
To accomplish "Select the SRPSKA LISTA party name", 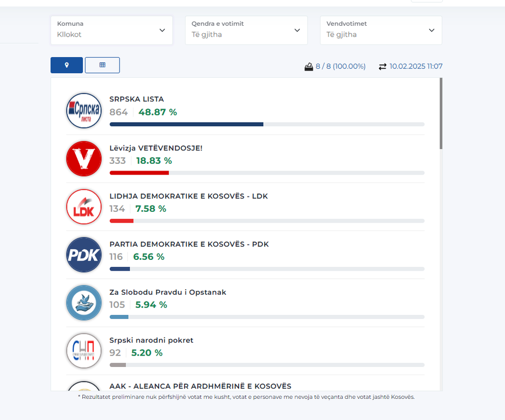I will pyautogui.click(x=137, y=99).
